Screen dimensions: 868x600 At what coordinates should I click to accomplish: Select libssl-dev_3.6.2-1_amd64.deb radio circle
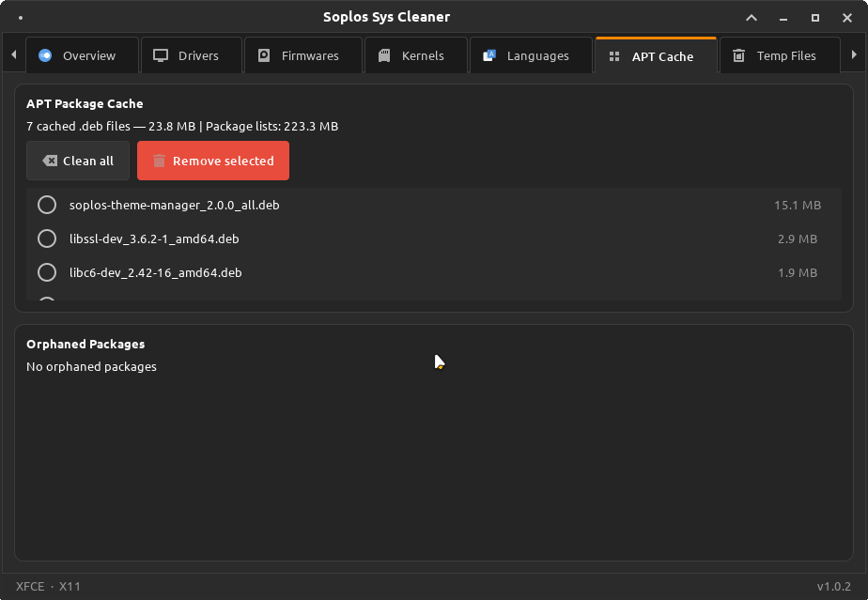(47, 238)
